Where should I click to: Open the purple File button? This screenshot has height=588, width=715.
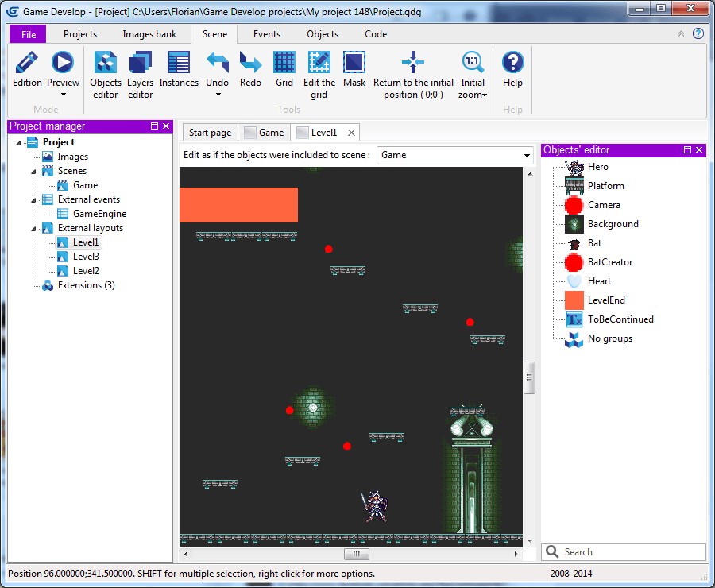tap(28, 34)
